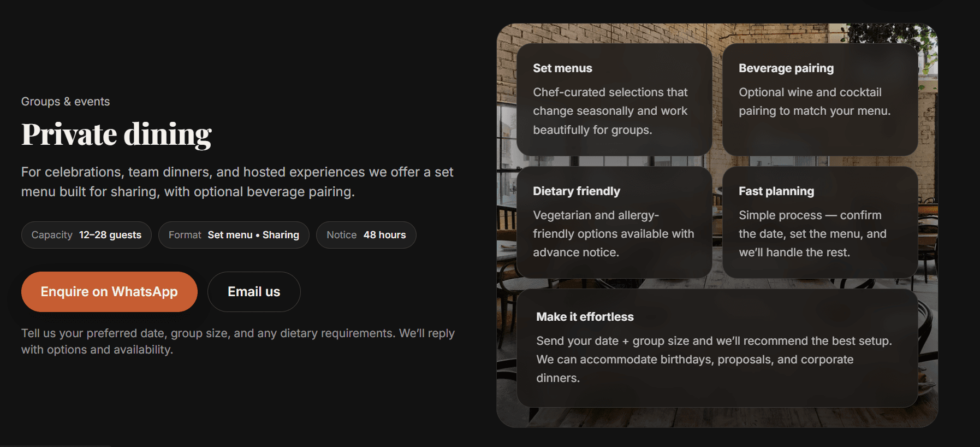The image size is (980, 447).
Task: Click the Private dining heading
Action: (116, 134)
